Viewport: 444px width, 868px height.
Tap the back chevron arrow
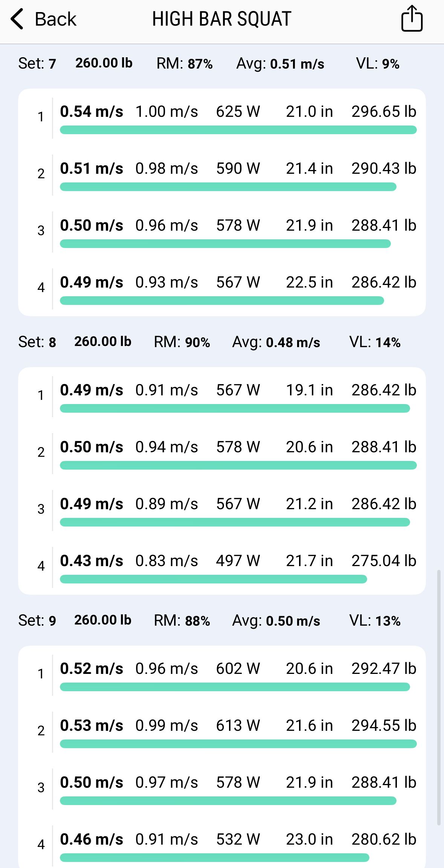click(x=17, y=19)
